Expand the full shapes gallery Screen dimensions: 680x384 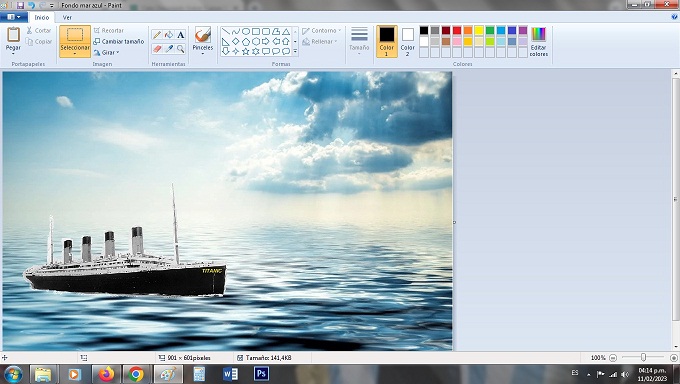click(295, 51)
